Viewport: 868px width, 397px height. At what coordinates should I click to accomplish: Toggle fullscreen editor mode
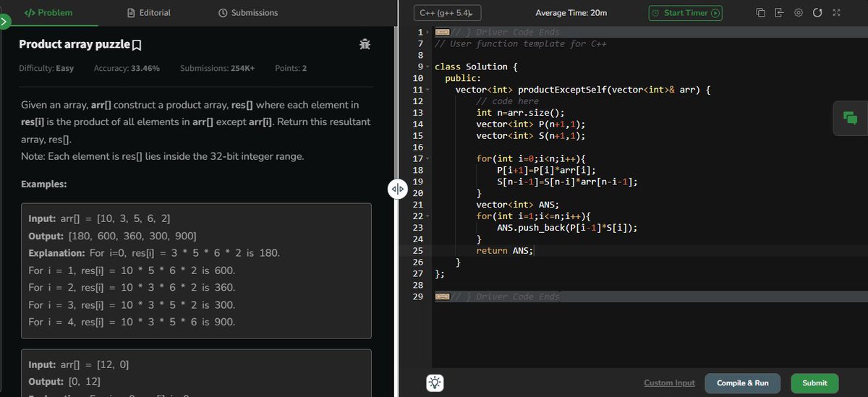click(x=836, y=13)
